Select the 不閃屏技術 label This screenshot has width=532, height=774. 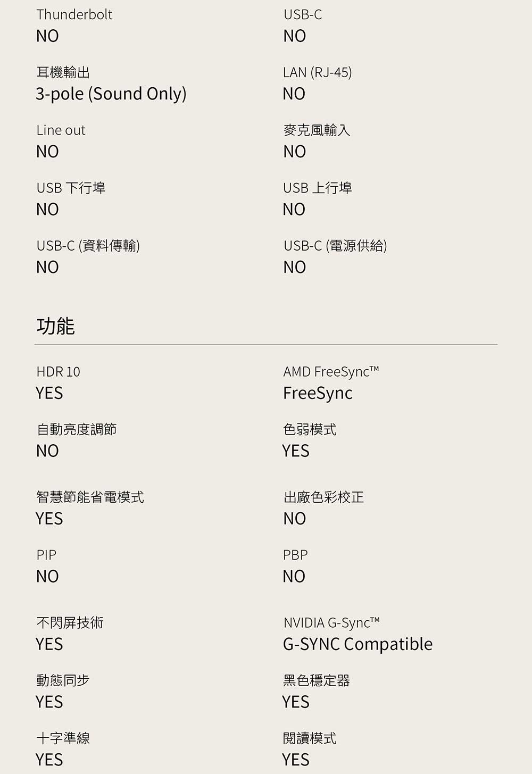[x=70, y=623]
